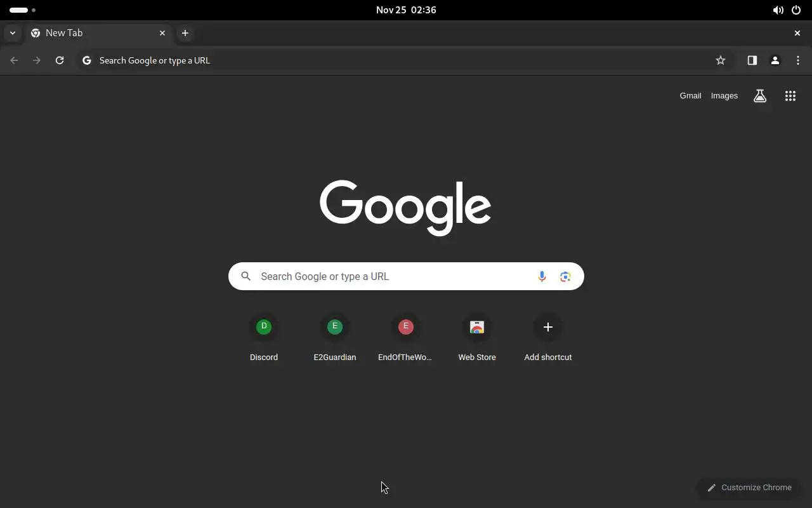The height and width of the screenshot is (508, 812).
Task: Go back with the back arrow
Action: (x=14, y=60)
